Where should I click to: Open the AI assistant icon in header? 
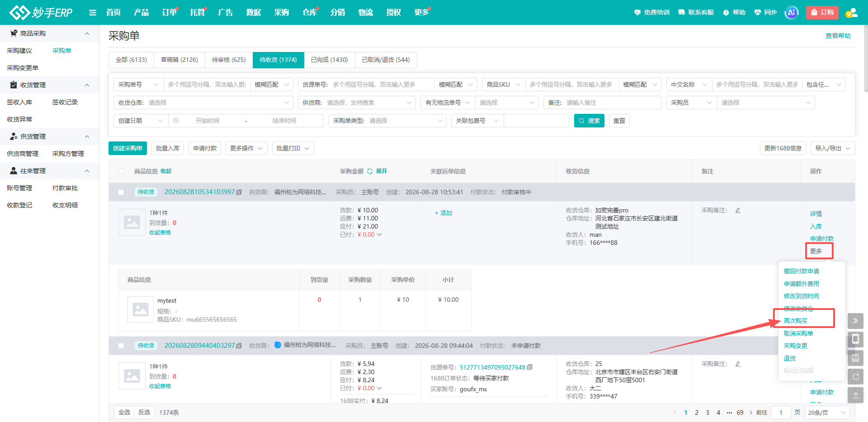coord(791,13)
